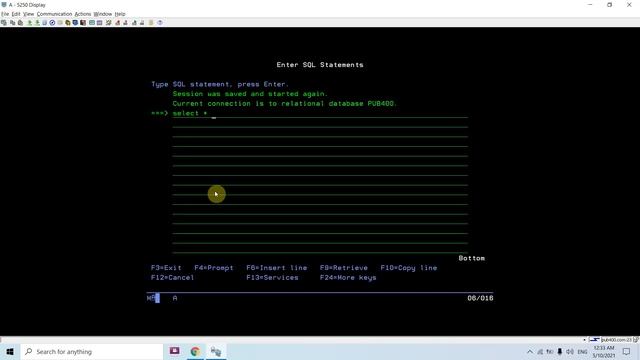This screenshot has height=360, width=640.
Task: Click the F3=Exit function key
Action: click(x=166, y=268)
